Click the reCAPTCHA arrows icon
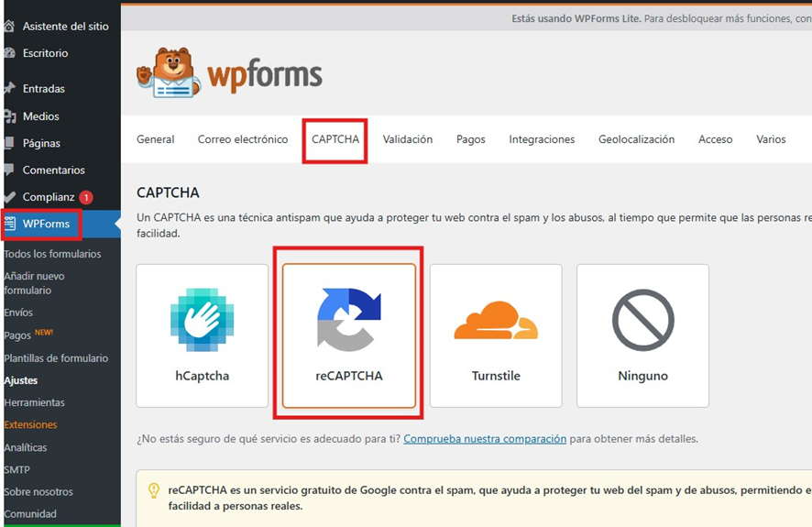The image size is (812, 527). point(348,320)
